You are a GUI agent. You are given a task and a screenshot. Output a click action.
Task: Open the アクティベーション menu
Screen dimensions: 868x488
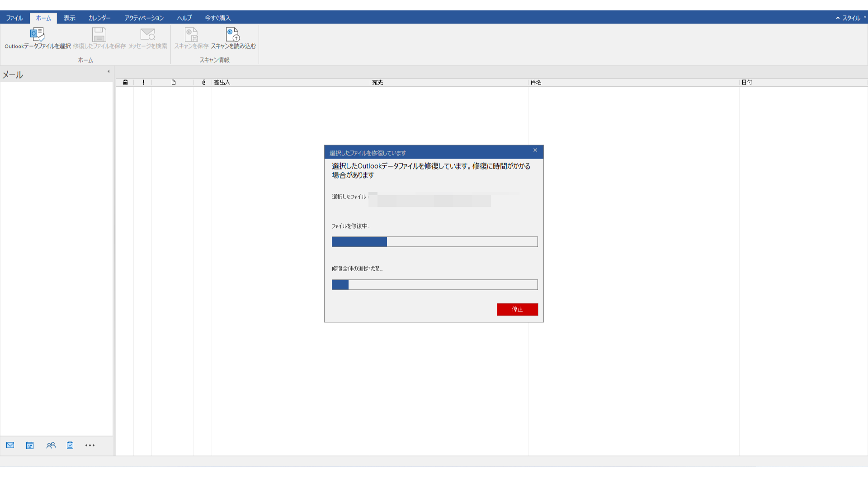144,18
